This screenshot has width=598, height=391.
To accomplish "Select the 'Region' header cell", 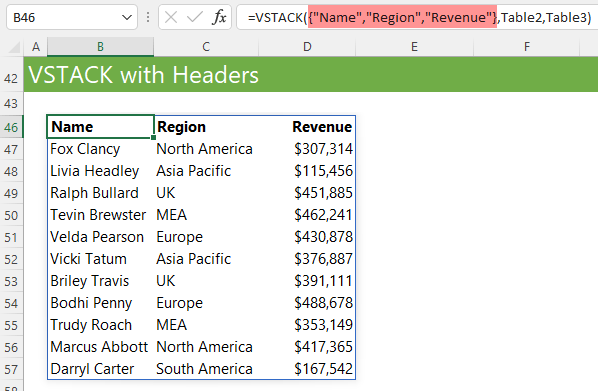I will (x=206, y=127).
